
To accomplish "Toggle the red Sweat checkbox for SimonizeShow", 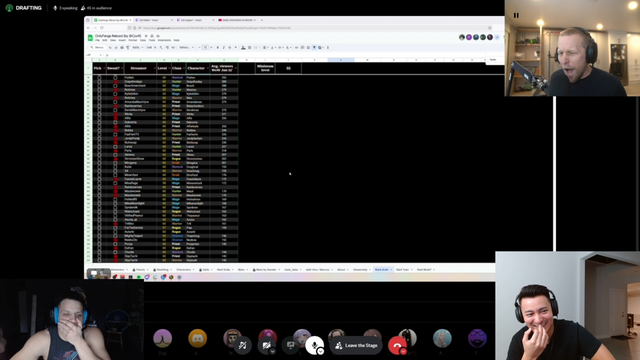I will [115, 159].
